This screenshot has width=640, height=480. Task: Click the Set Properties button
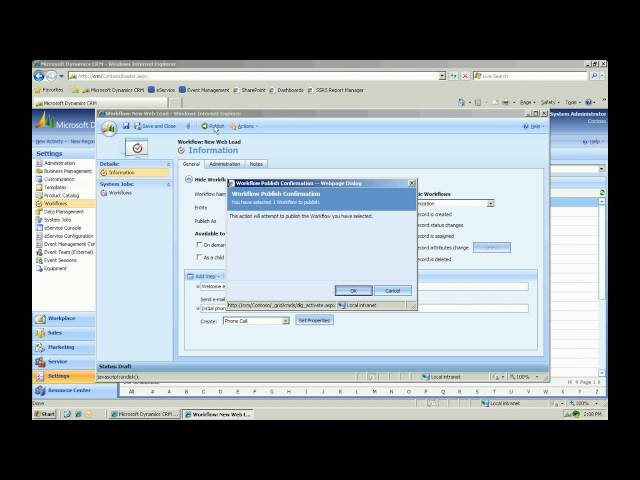click(x=314, y=320)
